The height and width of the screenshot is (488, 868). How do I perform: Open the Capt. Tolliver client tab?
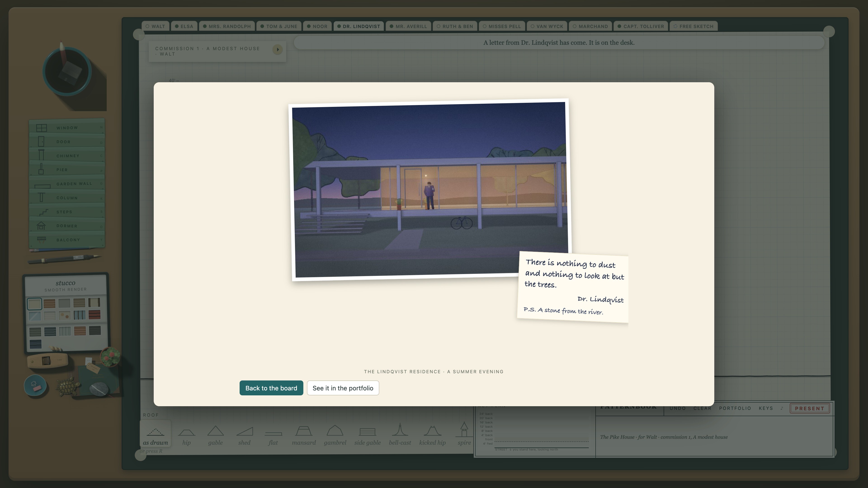[x=641, y=26]
